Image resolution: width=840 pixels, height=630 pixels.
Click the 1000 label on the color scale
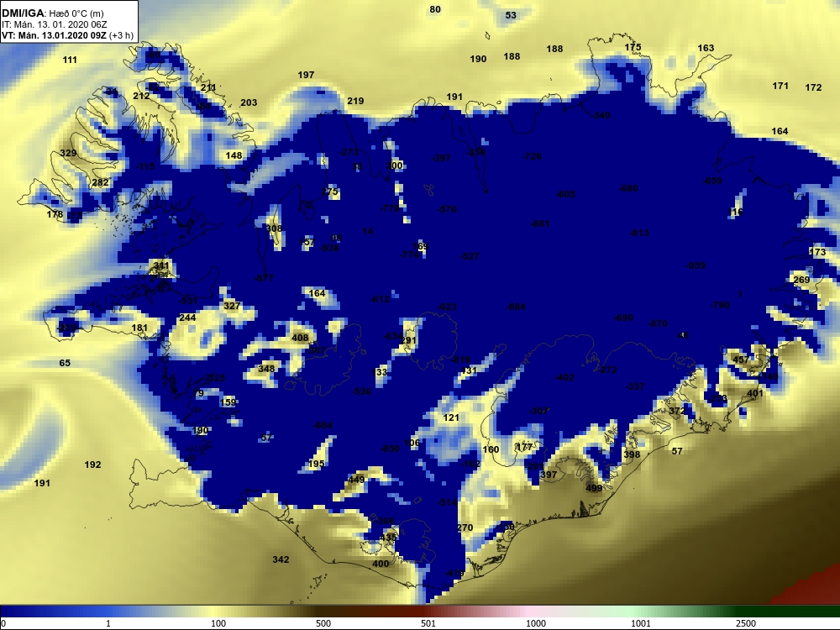pos(536,623)
